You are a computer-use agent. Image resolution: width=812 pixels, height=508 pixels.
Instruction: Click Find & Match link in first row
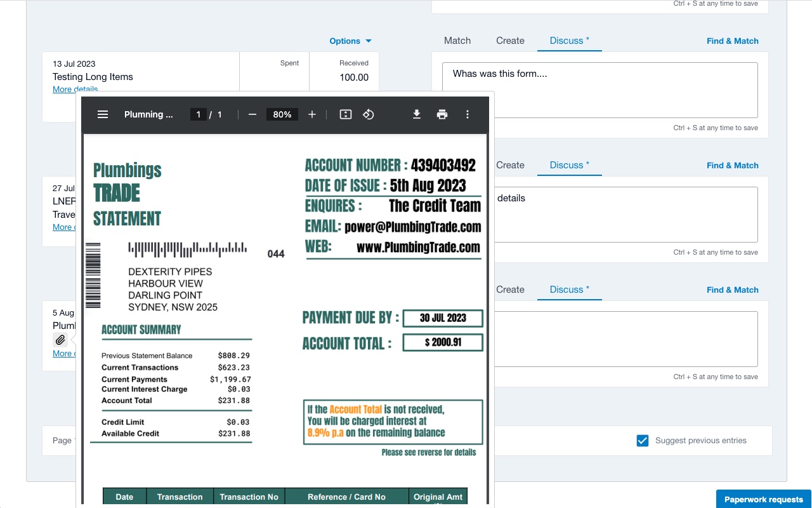tap(732, 41)
